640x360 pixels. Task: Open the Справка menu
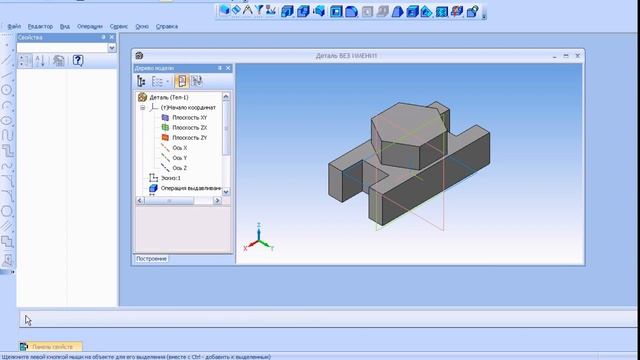pyautogui.click(x=167, y=26)
